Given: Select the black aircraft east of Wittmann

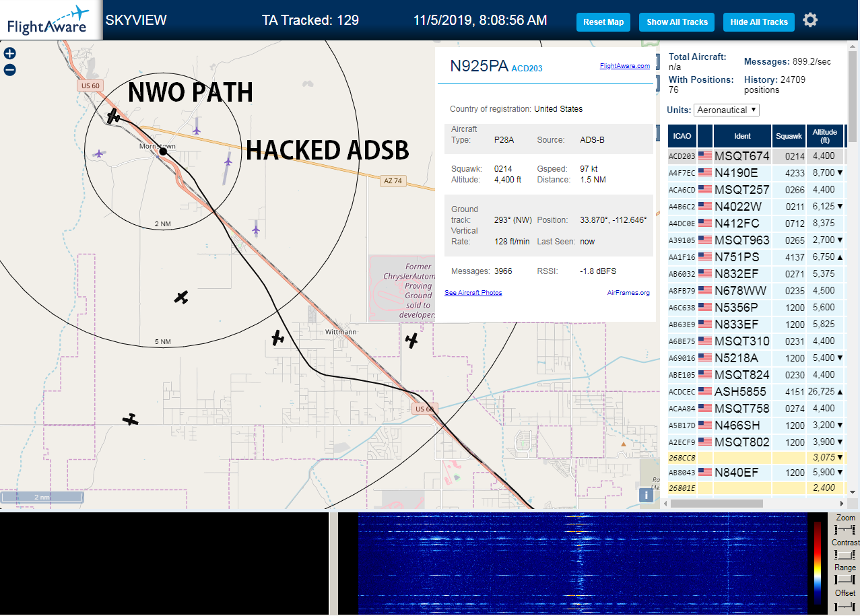Looking at the screenshot, I should coord(412,341).
